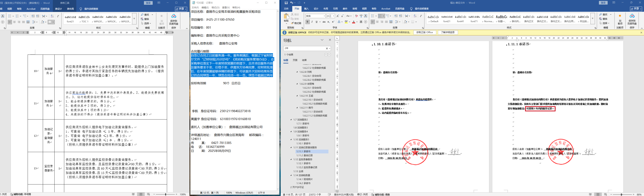Toggle align-left in left Word ribbon
The width and height of the screenshot is (644, 196).
coord(10,22)
